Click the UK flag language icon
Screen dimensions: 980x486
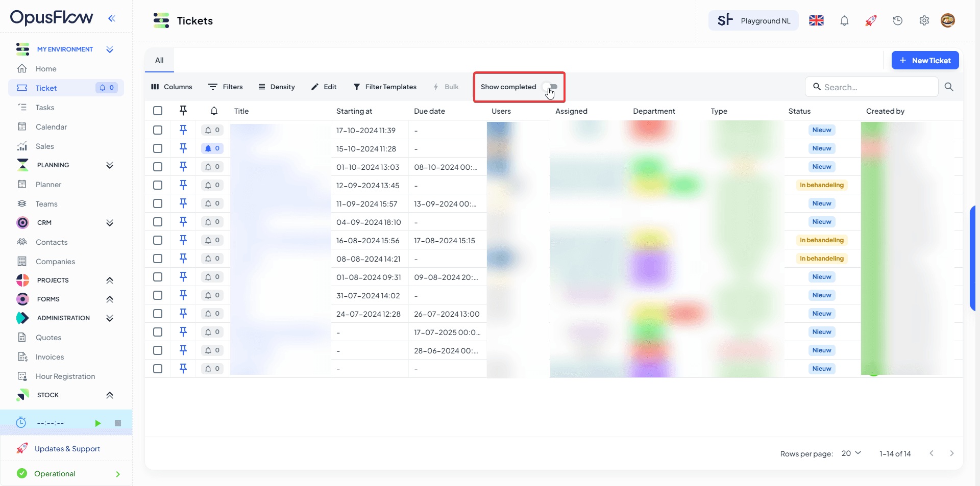coord(816,21)
